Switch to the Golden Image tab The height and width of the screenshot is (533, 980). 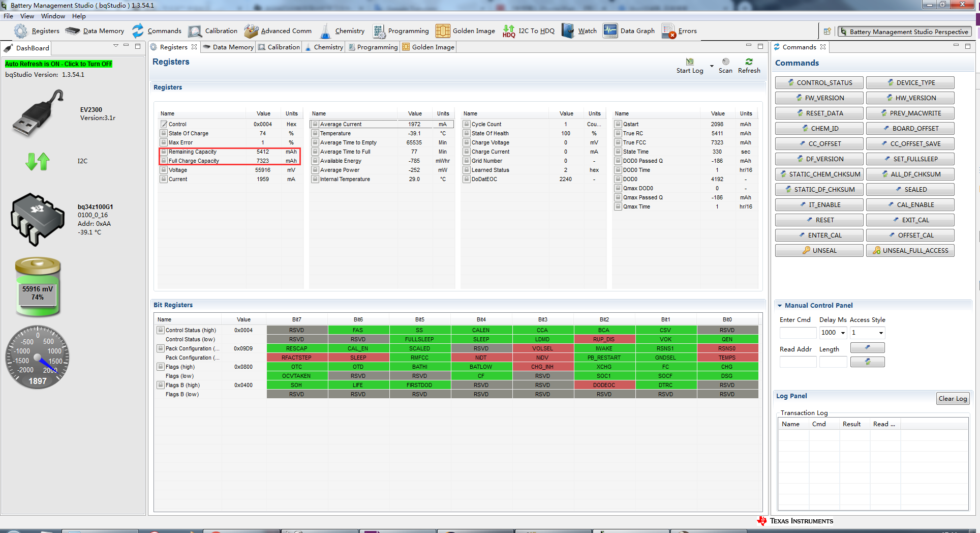[428, 47]
